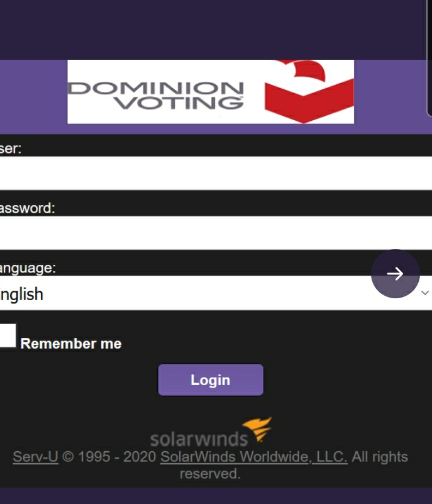This screenshot has width=432, height=504.
Task: Click the 1995 - 2020 copyright text
Action: pos(109,457)
